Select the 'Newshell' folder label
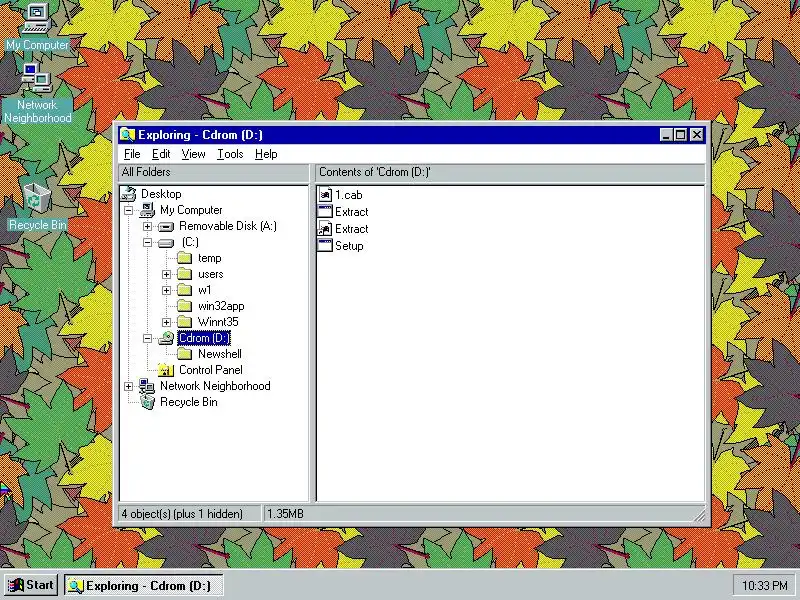This screenshot has width=800, height=600. 219,354
